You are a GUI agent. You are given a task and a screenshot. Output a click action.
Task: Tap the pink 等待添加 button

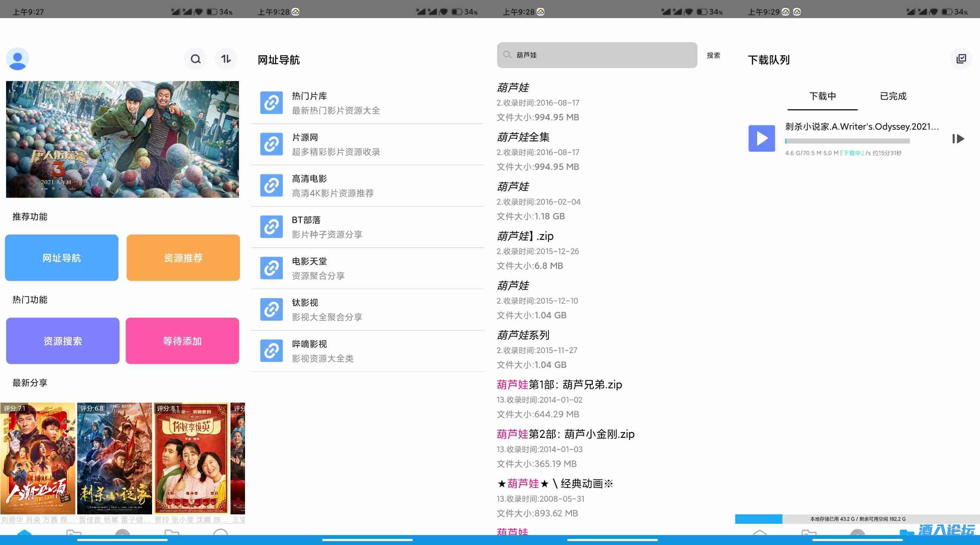[183, 341]
